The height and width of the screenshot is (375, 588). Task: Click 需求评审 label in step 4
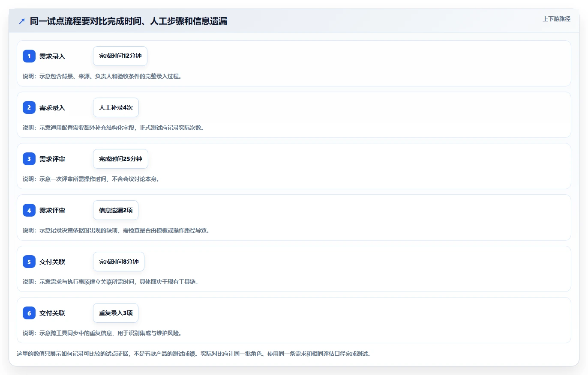click(52, 210)
